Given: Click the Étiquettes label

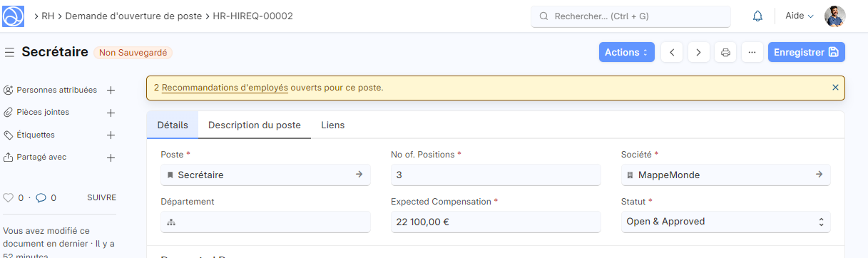Looking at the screenshot, I should (x=36, y=135).
